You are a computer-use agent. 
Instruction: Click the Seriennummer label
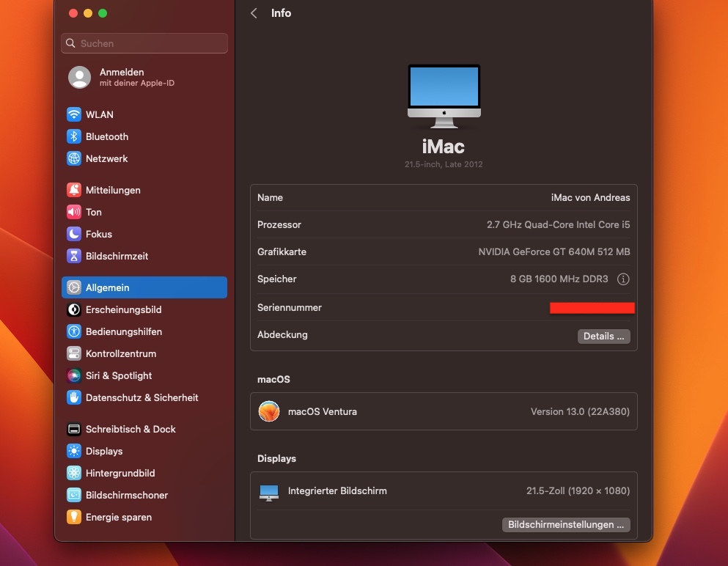click(x=290, y=307)
